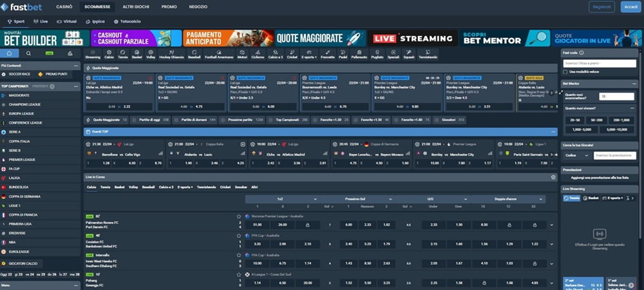Click the Quanto vuoi scommettere amount field
Viewport: 644px width, 290px height.
[616, 97]
